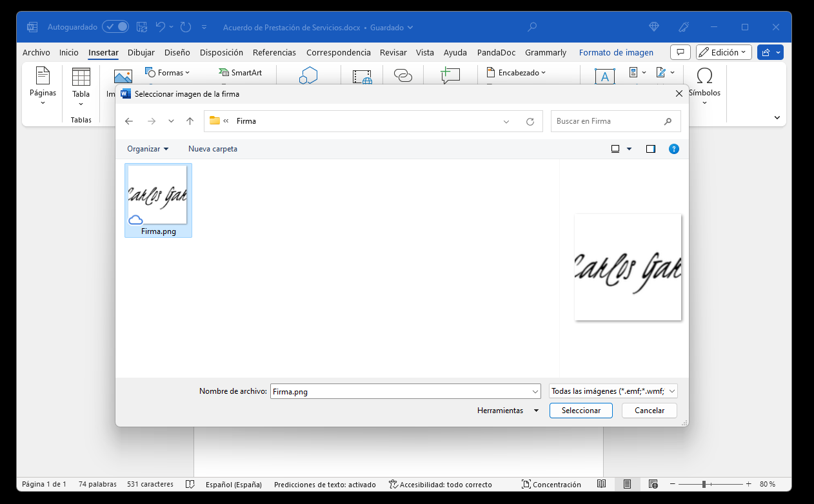Enable the Concentración focus mode
The image size is (814, 504).
pyautogui.click(x=551, y=484)
